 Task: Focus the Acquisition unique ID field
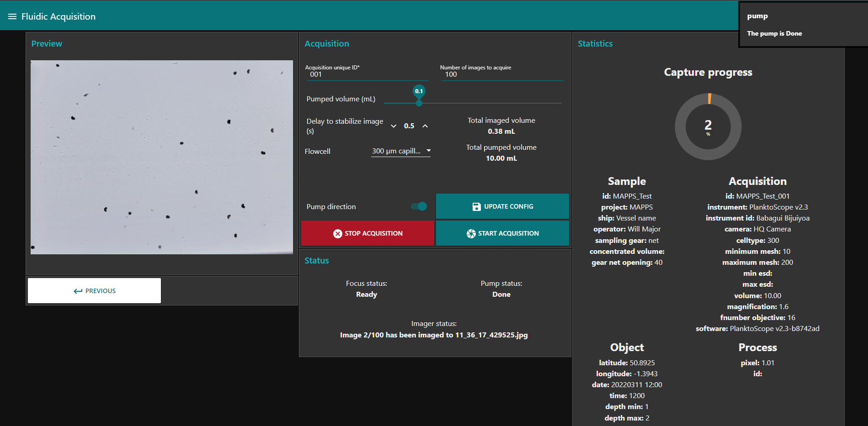(367, 74)
